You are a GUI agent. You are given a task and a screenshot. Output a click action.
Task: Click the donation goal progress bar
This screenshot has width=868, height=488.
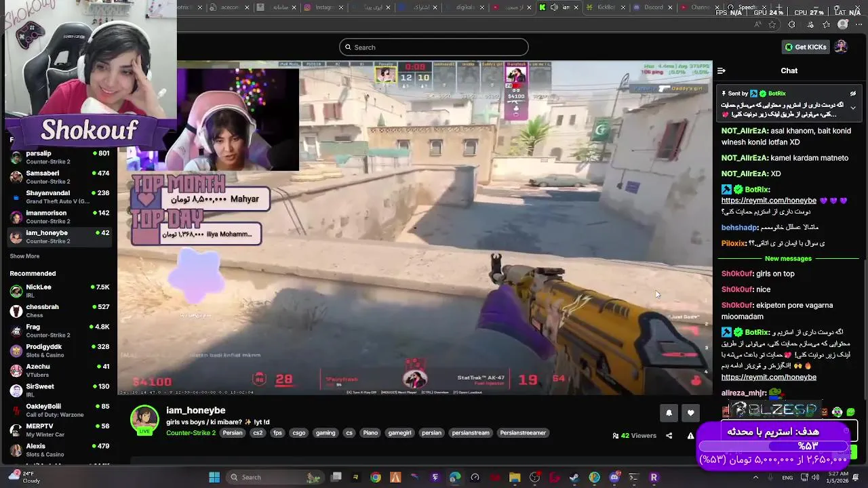(x=774, y=446)
